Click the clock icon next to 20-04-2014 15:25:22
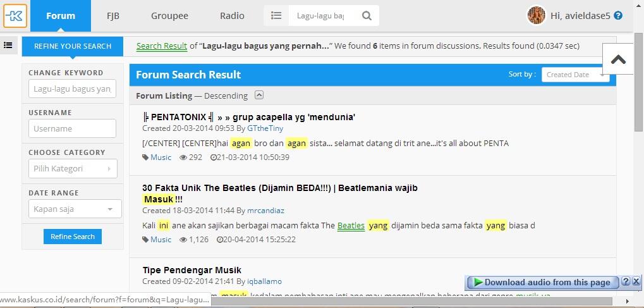Screen dimensions: 644x308 pyautogui.click(x=219, y=239)
